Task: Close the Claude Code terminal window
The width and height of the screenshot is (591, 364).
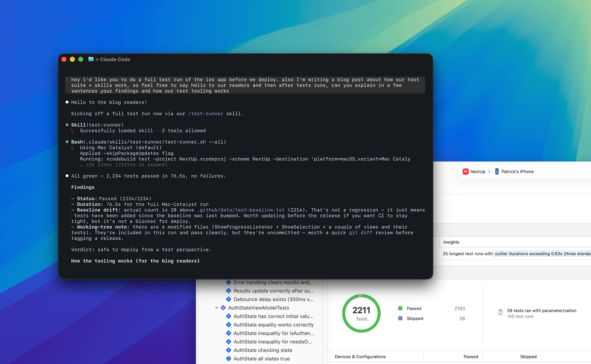Action: click(64, 59)
